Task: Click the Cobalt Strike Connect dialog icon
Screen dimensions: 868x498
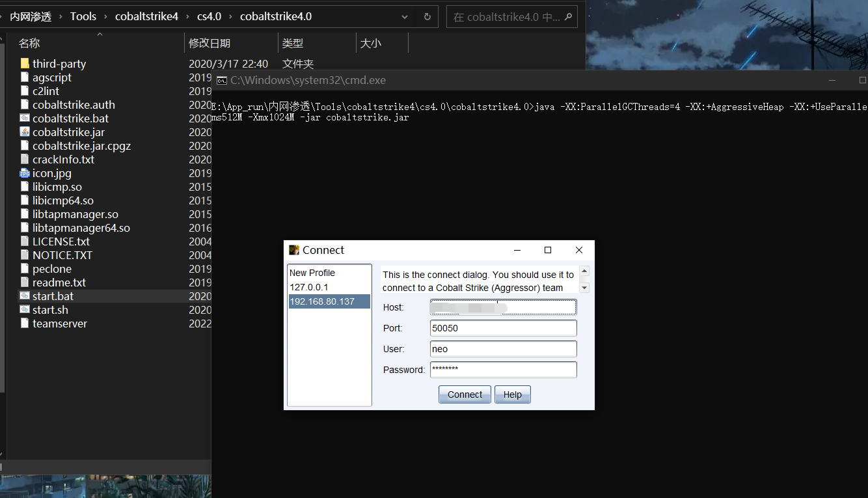Action: tap(294, 250)
